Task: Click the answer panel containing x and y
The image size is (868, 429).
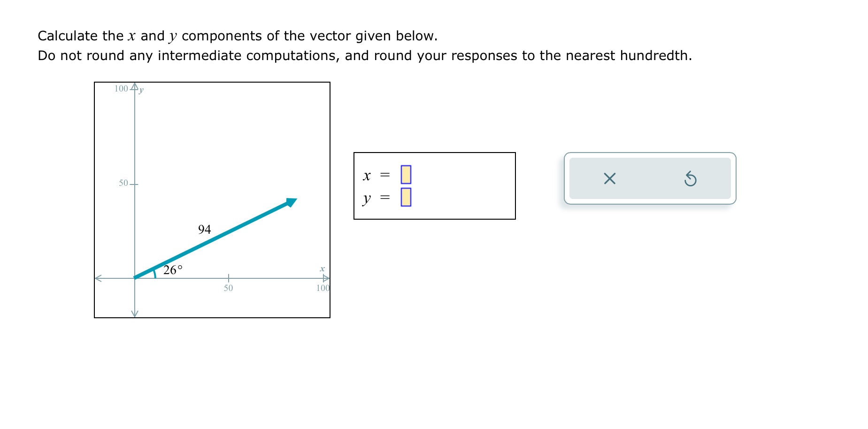Action: 434,185
